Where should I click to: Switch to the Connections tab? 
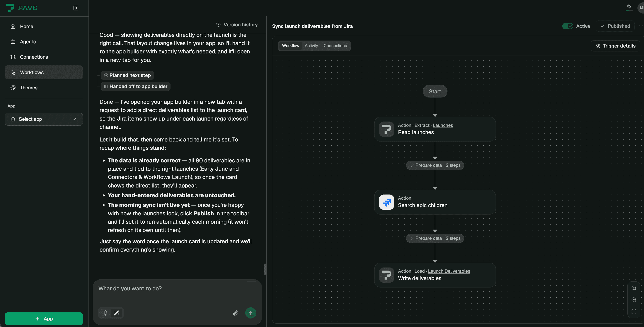(335, 46)
